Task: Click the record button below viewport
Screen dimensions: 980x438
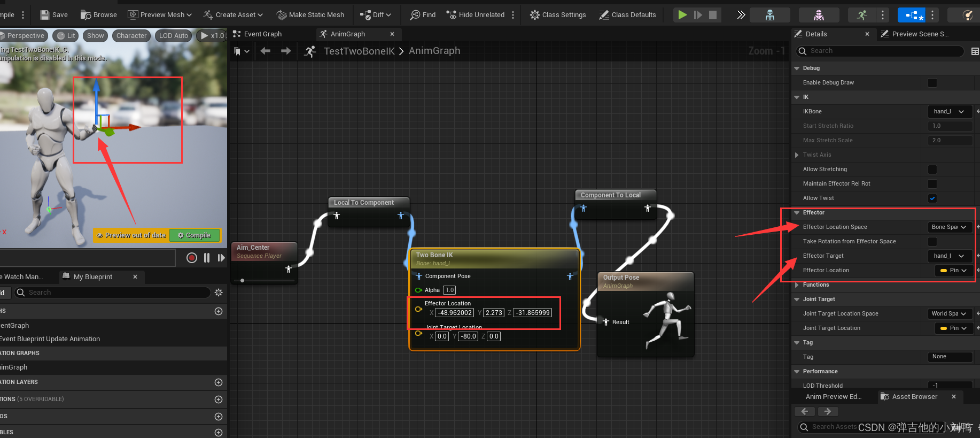Action: pyautogui.click(x=192, y=258)
